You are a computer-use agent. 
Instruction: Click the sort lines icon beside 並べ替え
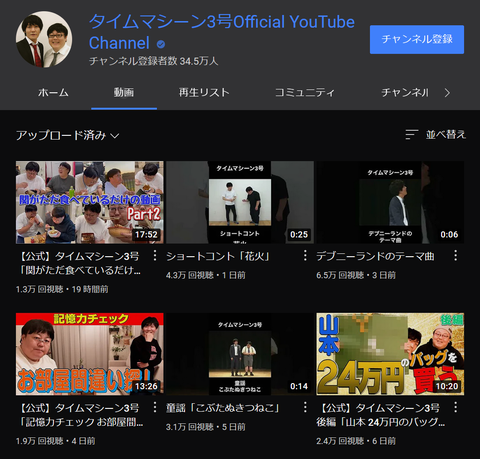[412, 135]
